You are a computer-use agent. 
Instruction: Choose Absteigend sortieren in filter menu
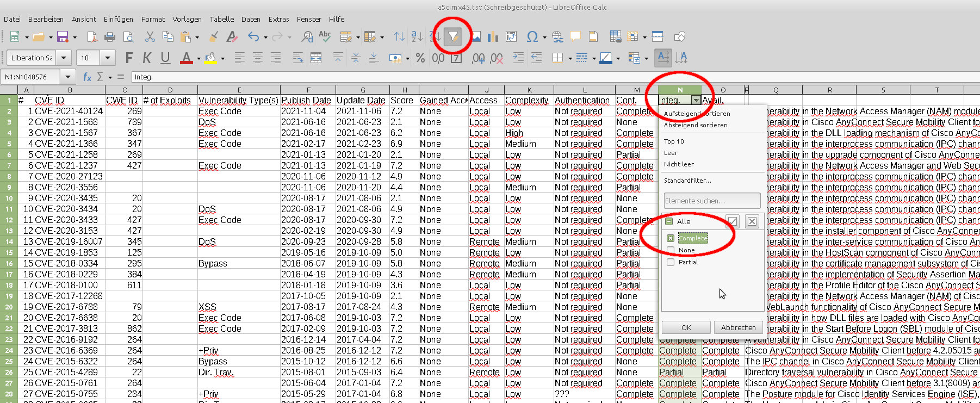coord(696,125)
